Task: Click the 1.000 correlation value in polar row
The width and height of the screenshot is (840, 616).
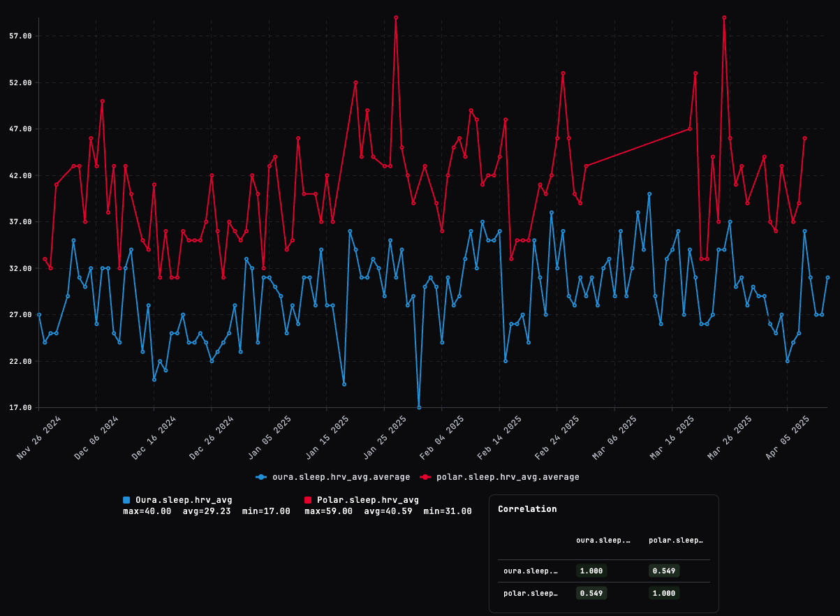Action: [663, 593]
